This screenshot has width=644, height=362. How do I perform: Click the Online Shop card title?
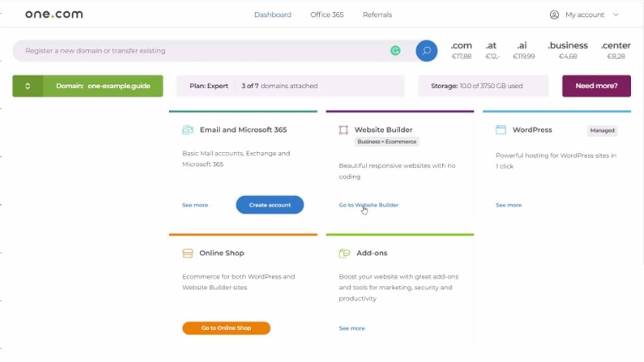(222, 253)
